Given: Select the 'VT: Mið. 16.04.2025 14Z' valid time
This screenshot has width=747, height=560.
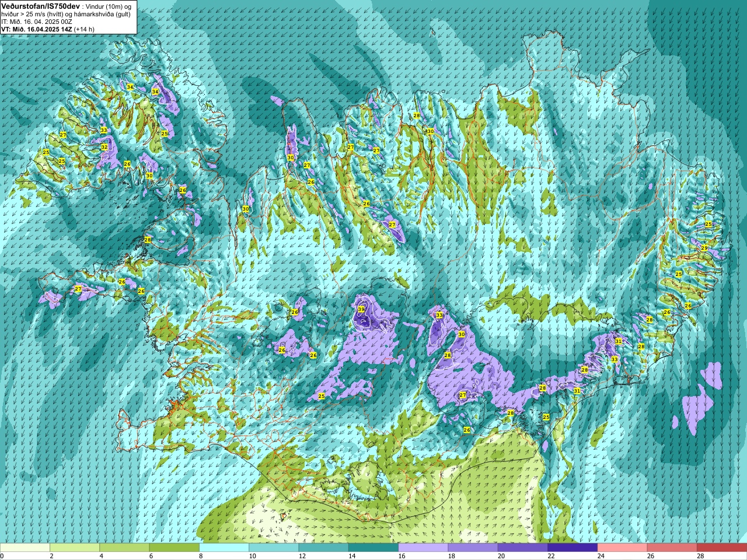Looking at the screenshot, I should (x=36, y=29).
